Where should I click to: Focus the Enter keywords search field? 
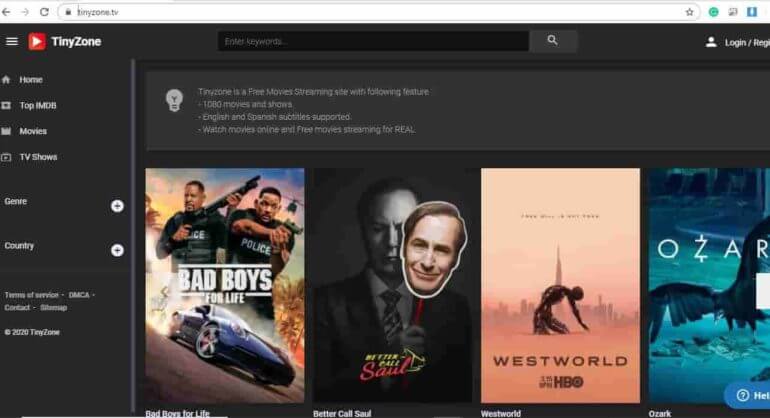tap(373, 41)
